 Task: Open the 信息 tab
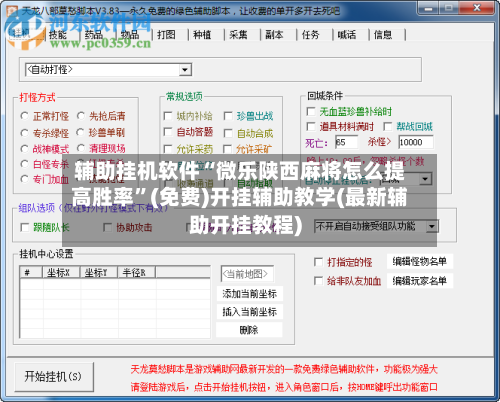coord(383,35)
